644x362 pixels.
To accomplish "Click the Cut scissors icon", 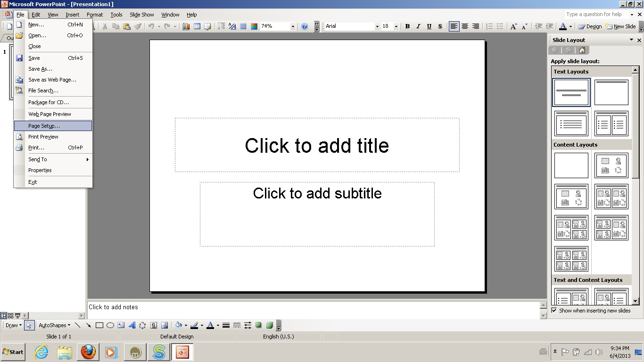I will coord(105,26).
